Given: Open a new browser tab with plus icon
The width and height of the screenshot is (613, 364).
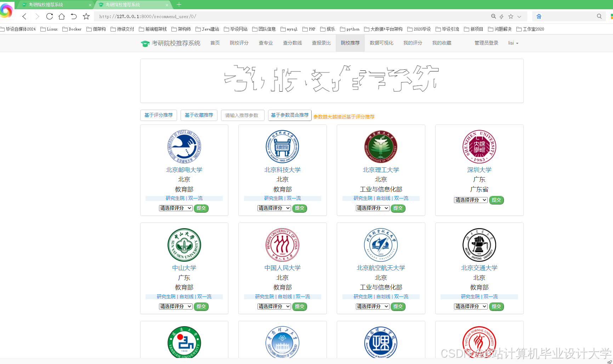Looking at the screenshot, I should point(179,5).
